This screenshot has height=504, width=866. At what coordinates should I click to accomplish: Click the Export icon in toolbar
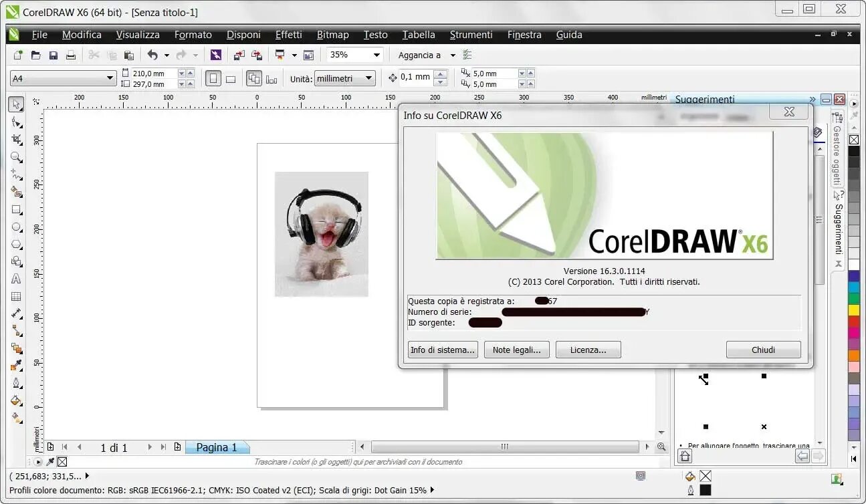click(x=256, y=55)
